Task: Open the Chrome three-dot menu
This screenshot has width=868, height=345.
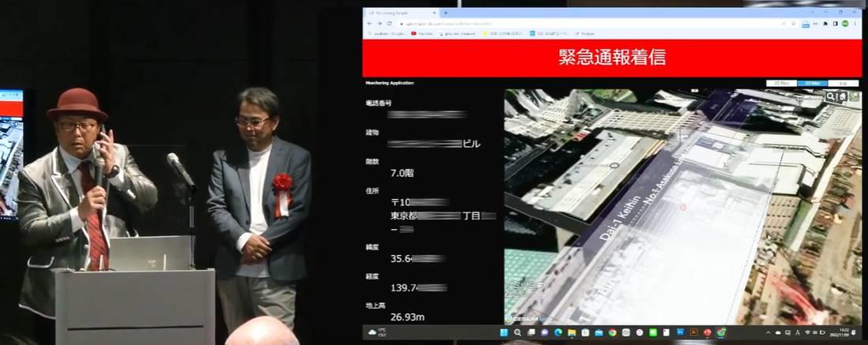Action: pos(855,23)
